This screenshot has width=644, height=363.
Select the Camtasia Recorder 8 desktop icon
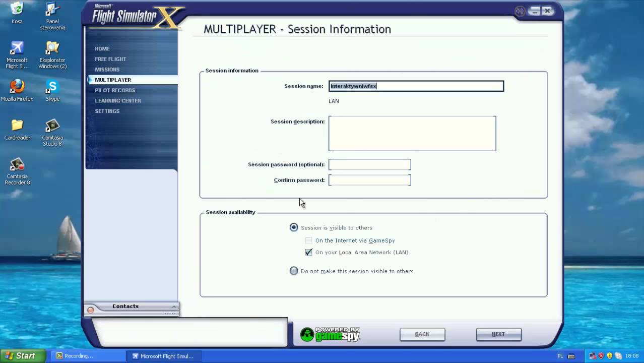tap(17, 171)
